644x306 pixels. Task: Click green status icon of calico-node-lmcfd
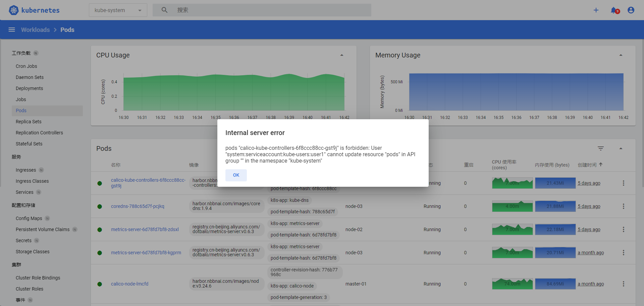coord(100,284)
